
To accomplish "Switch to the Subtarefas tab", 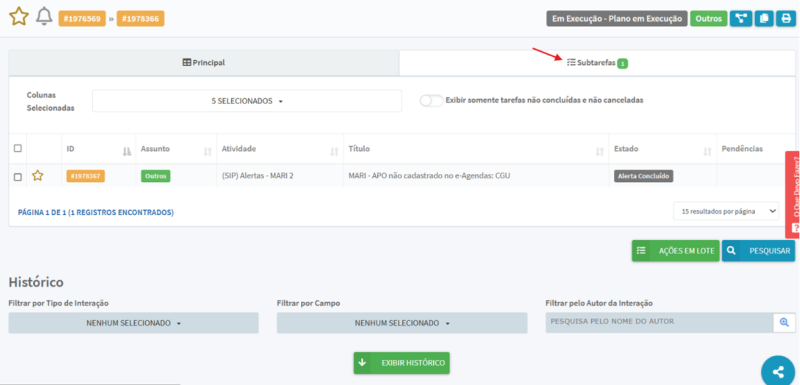I will (597, 63).
